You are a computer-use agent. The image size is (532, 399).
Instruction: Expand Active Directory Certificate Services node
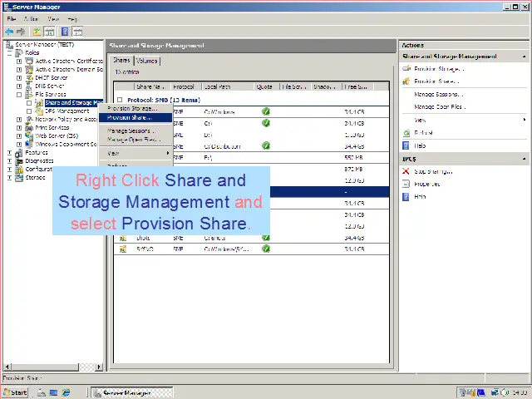(x=19, y=62)
